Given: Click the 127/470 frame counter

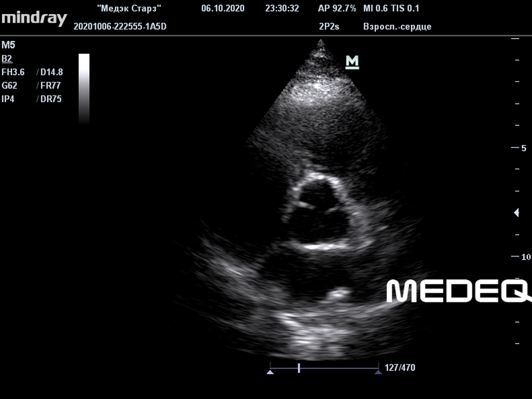Looking at the screenshot, I should click(x=400, y=368).
